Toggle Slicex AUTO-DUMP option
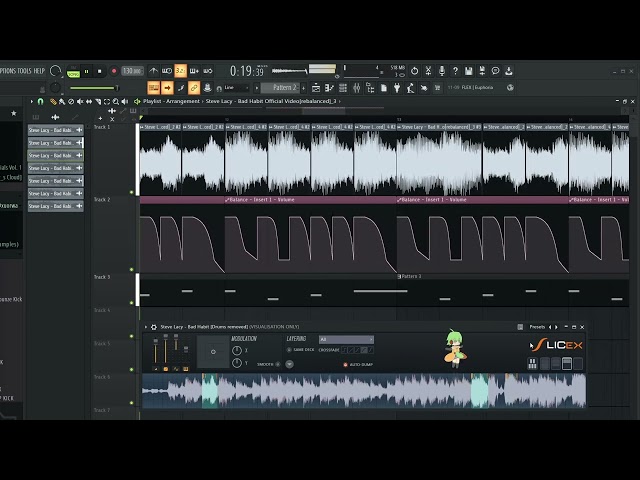Screen dimensions: 640x480 (358, 364)
